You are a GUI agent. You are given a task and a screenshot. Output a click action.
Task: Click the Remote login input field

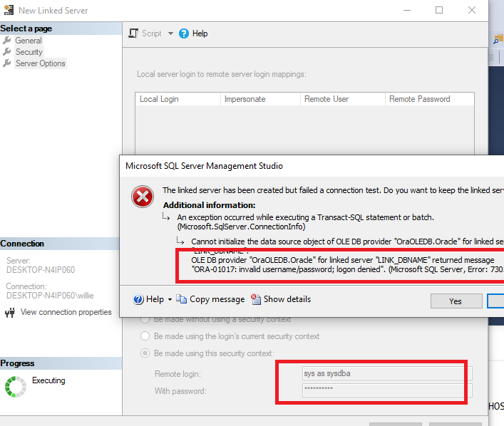pos(387,373)
